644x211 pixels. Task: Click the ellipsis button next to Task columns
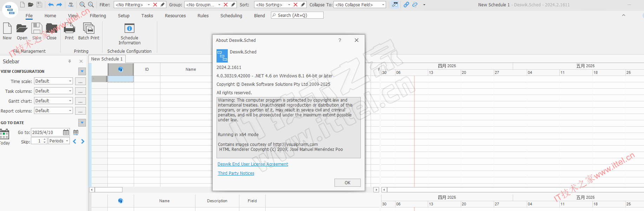pos(80,91)
